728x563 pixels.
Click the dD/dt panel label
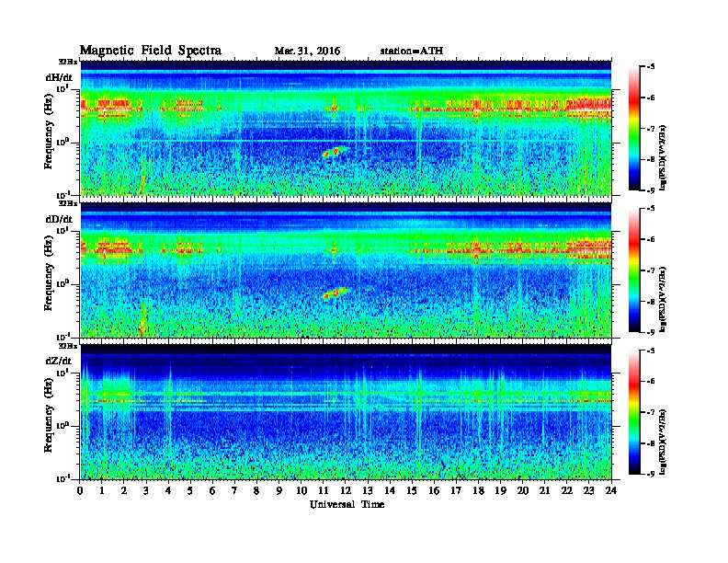tap(59, 219)
